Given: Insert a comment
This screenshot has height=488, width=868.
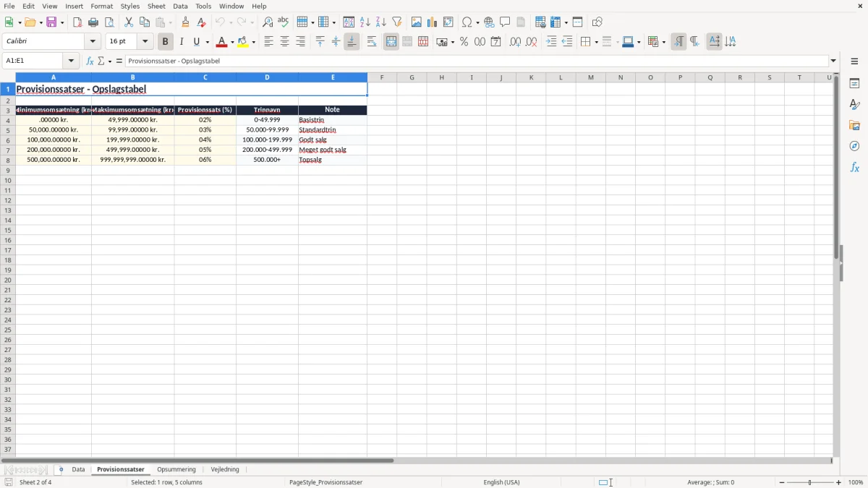Looking at the screenshot, I should 505,22.
